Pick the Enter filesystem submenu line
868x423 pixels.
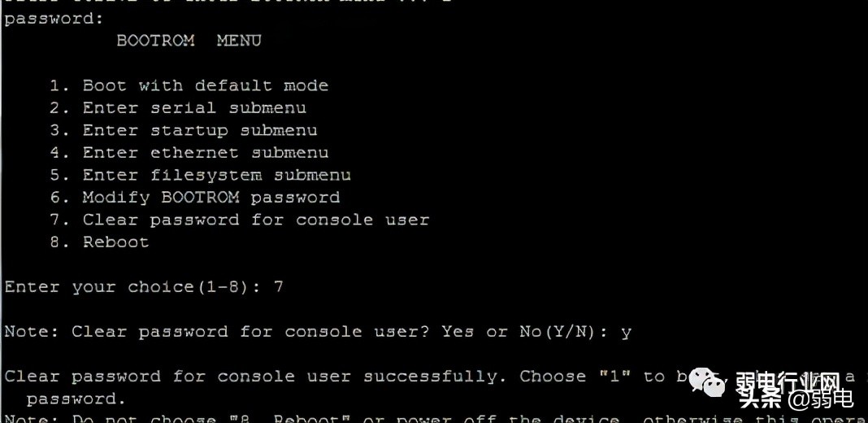(x=201, y=175)
